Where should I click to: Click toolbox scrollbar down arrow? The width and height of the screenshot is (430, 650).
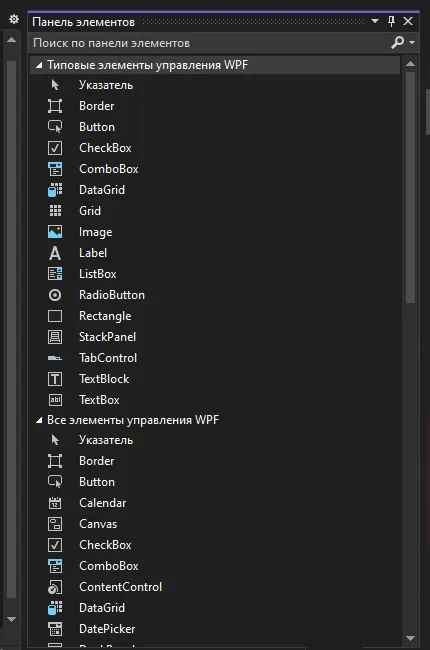point(411,638)
